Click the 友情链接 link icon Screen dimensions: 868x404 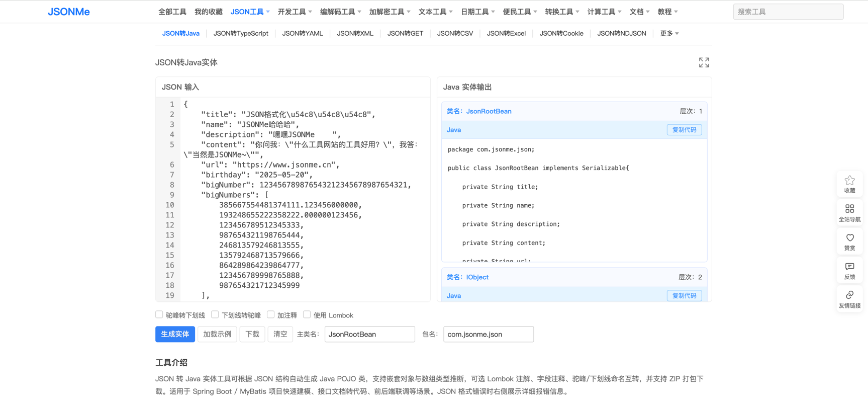[x=849, y=299]
